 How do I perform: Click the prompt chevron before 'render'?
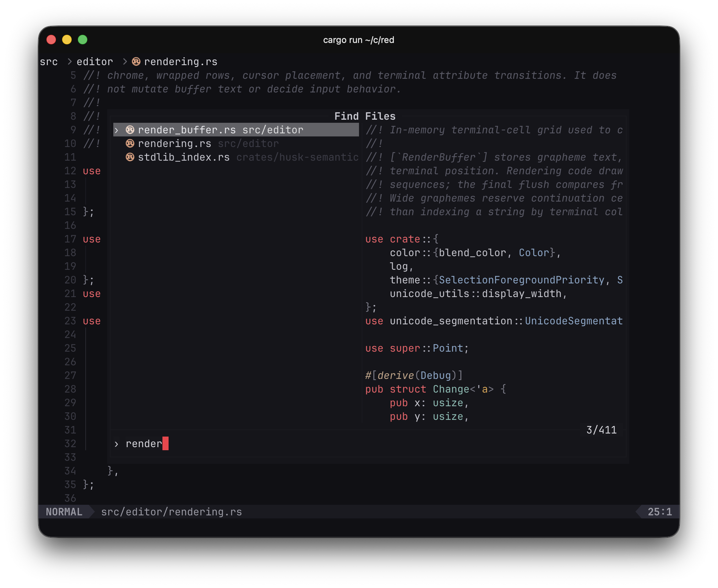[116, 444]
